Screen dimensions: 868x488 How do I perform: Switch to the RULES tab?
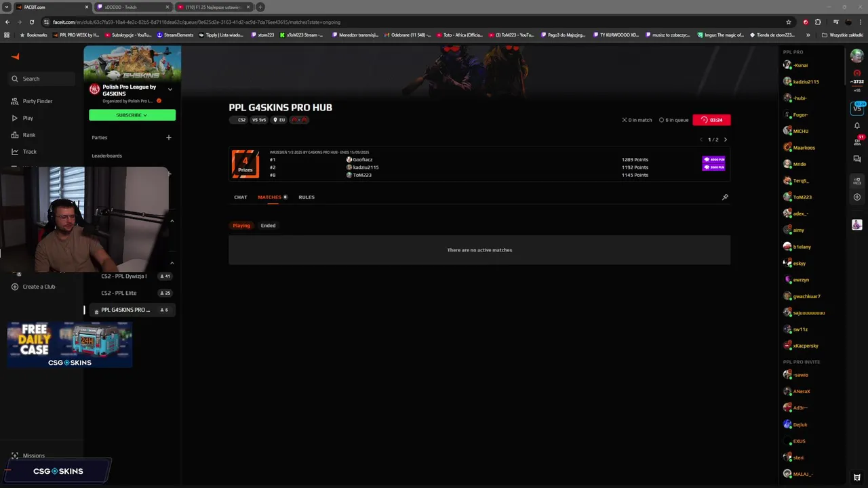click(x=307, y=197)
